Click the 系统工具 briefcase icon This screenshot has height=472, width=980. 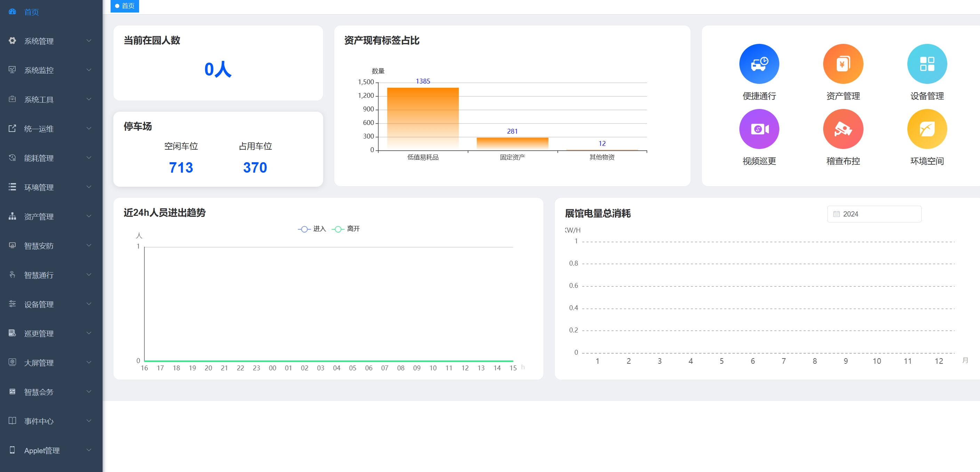click(12, 99)
